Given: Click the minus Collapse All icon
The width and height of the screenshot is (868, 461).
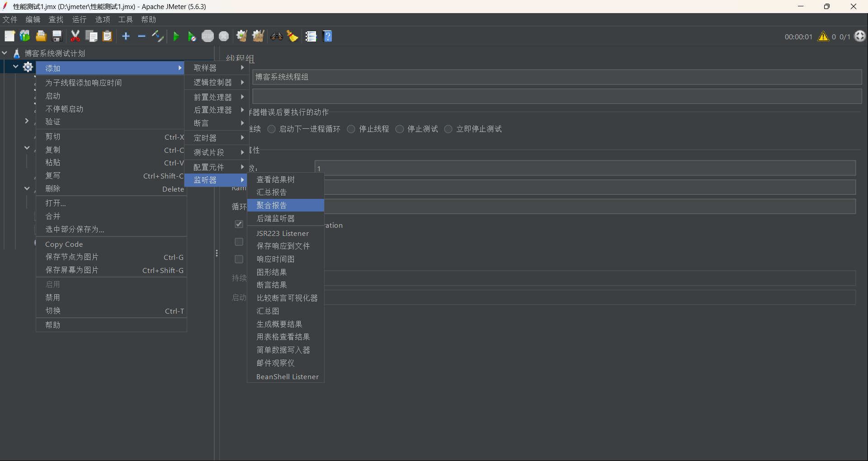Looking at the screenshot, I should [142, 36].
